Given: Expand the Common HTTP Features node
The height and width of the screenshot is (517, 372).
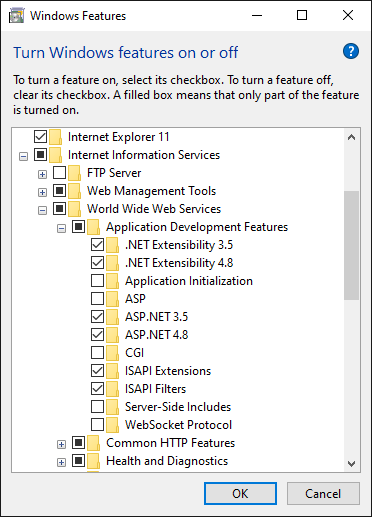Looking at the screenshot, I should point(61,444).
